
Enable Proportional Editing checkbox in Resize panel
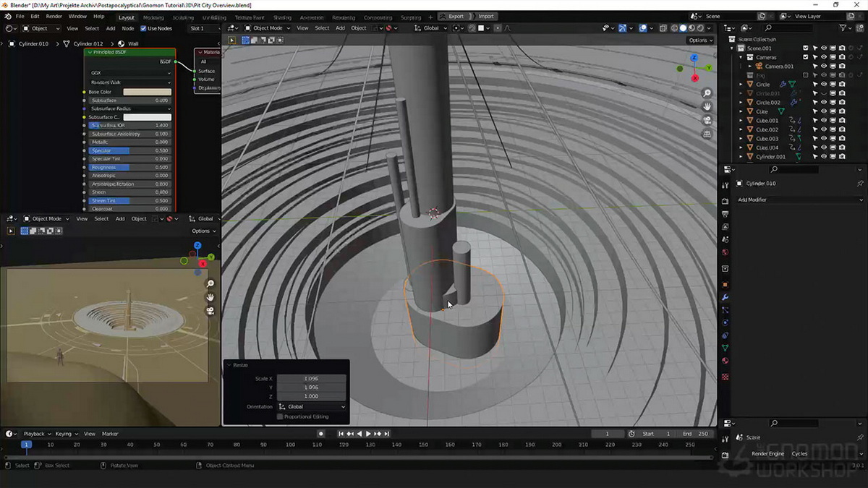click(x=280, y=417)
